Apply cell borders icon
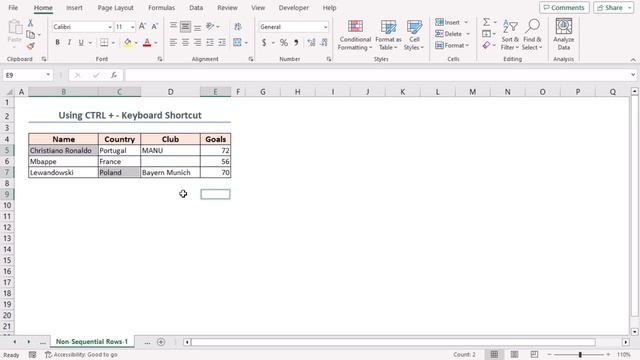 pyautogui.click(x=104, y=42)
